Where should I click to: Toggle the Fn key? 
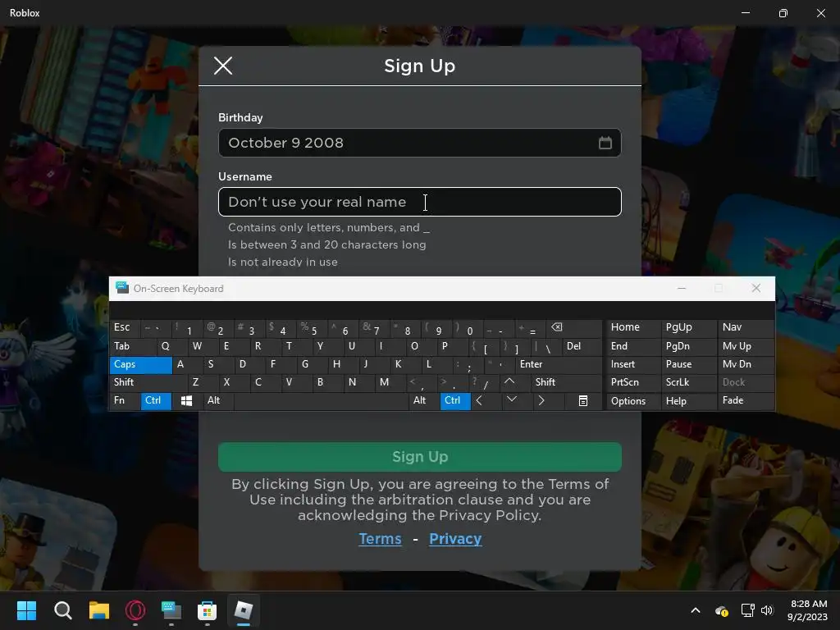point(125,400)
